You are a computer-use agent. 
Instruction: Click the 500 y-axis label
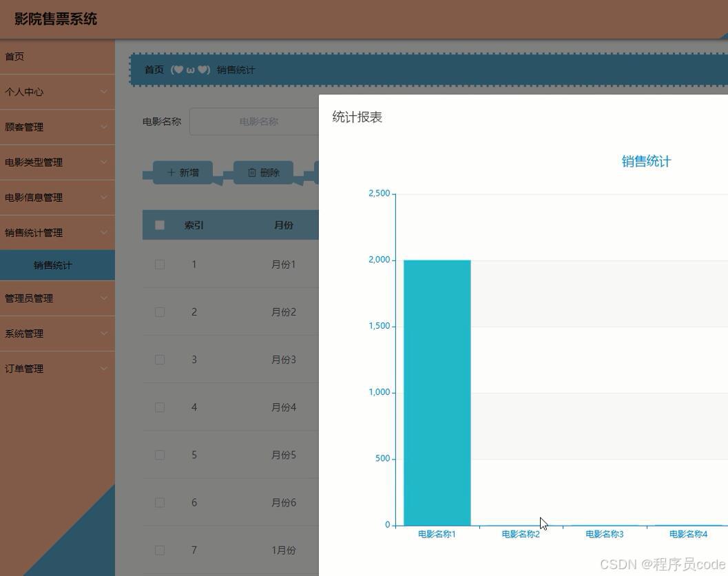pyautogui.click(x=382, y=458)
